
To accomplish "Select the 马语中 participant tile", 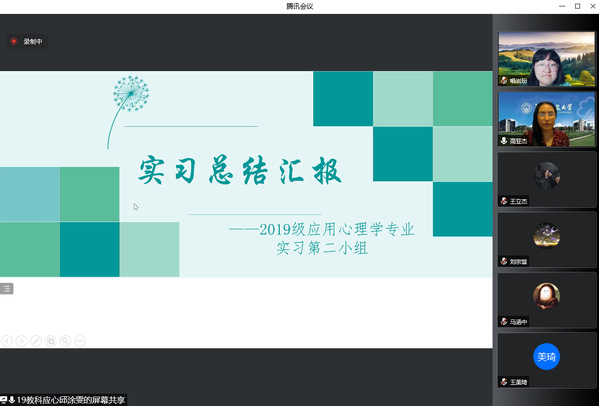I will click(547, 300).
